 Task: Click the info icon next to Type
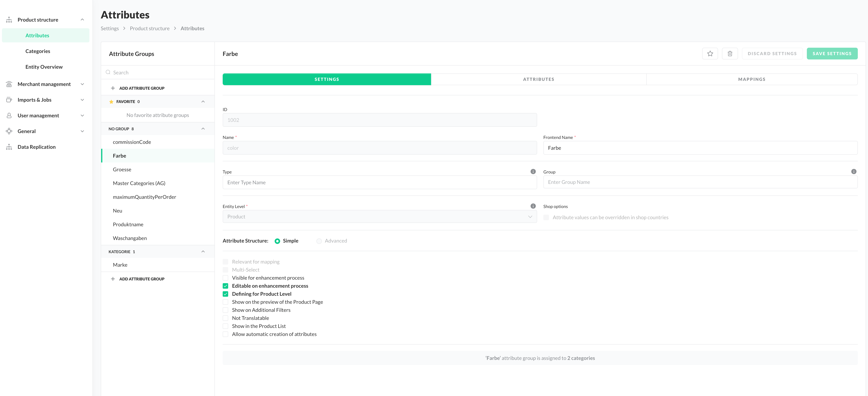point(533,171)
